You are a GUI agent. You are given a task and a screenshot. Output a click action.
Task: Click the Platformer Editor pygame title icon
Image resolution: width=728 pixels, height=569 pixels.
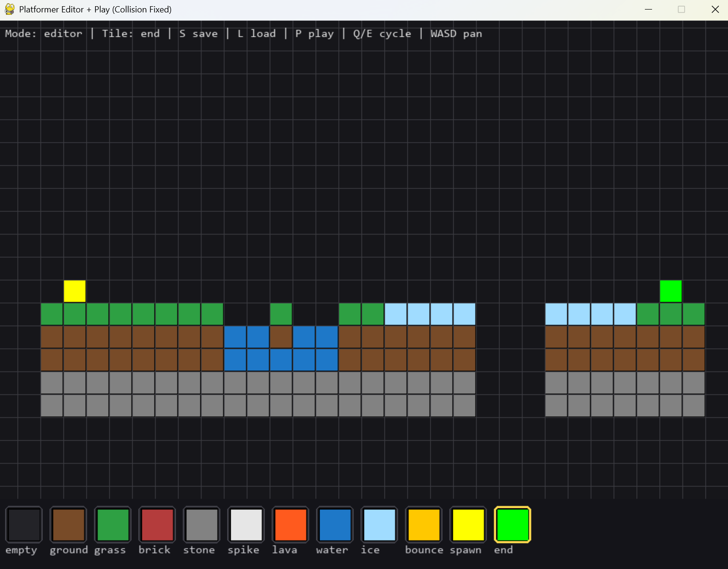click(10, 9)
